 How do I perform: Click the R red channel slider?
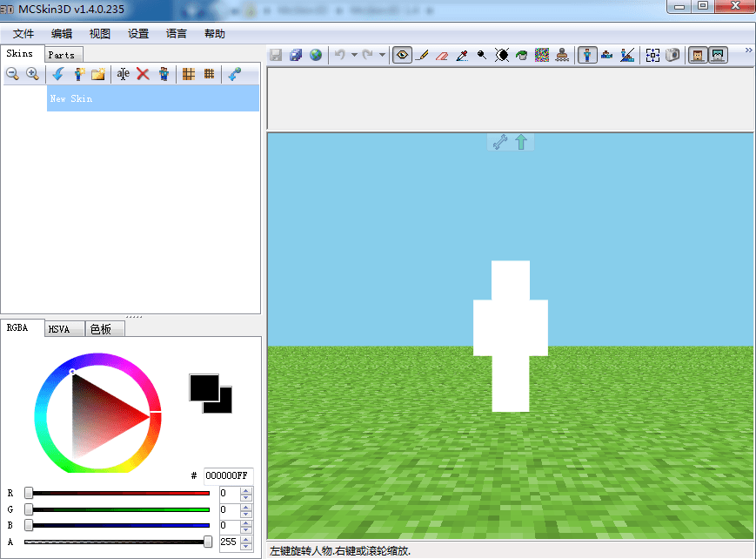(117, 493)
